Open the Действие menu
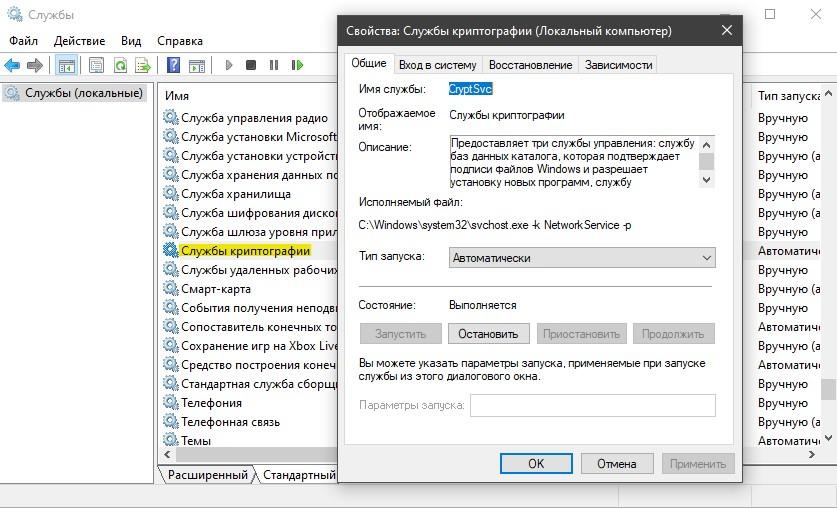837x508 pixels. pyautogui.click(x=80, y=41)
